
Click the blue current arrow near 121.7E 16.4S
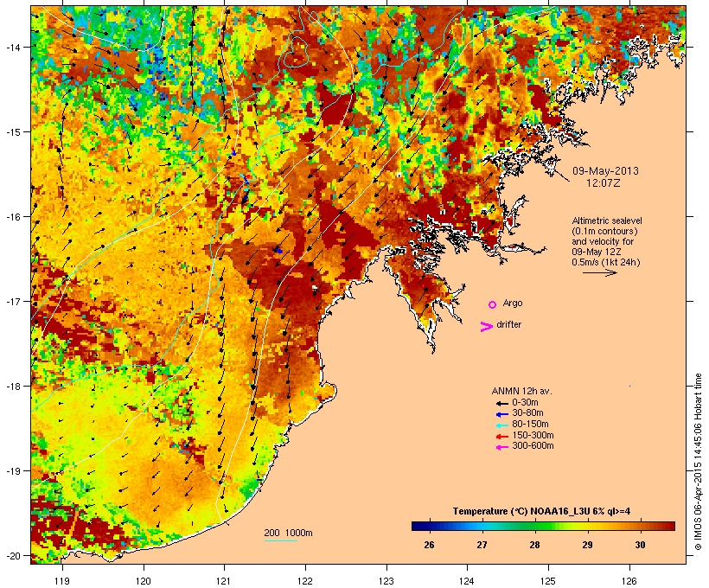coord(278,250)
